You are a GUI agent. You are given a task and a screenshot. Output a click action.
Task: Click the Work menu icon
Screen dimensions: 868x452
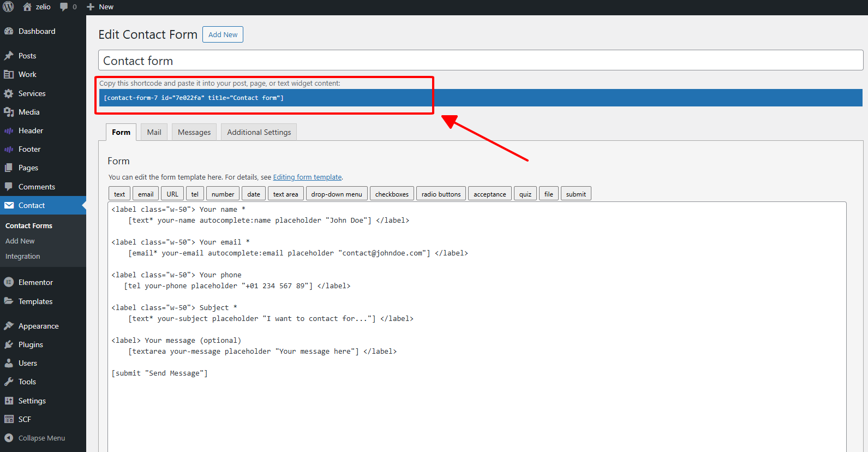click(9, 74)
